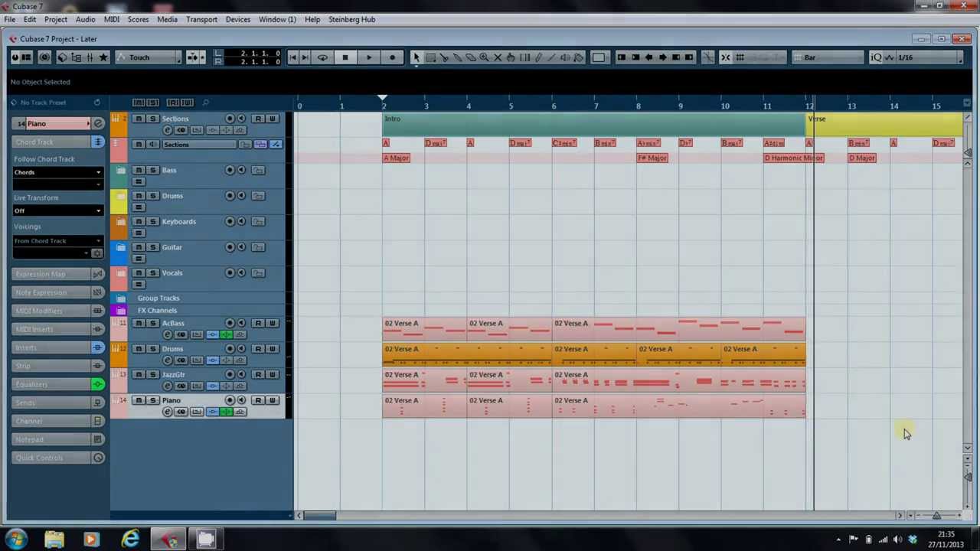The width and height of the screenshot is (980, 551).
Task: Start playback with the Play button
Action: (x=368, y=57)
